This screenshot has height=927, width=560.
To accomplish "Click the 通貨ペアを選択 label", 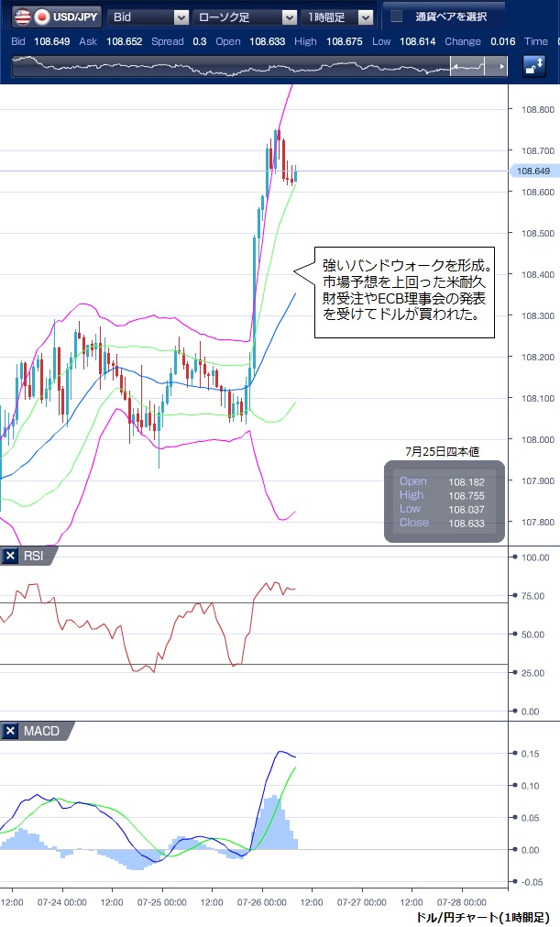I will (450, 17).
